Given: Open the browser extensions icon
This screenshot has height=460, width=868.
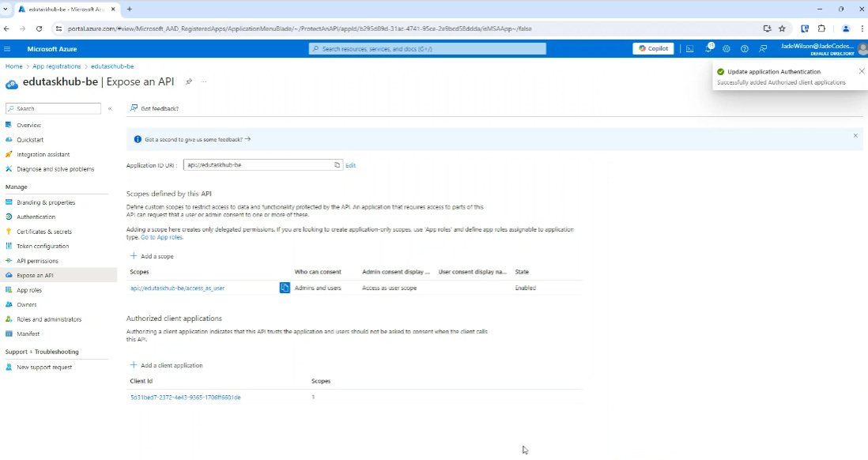Looking at the screenshot, I should click(821, 28).
